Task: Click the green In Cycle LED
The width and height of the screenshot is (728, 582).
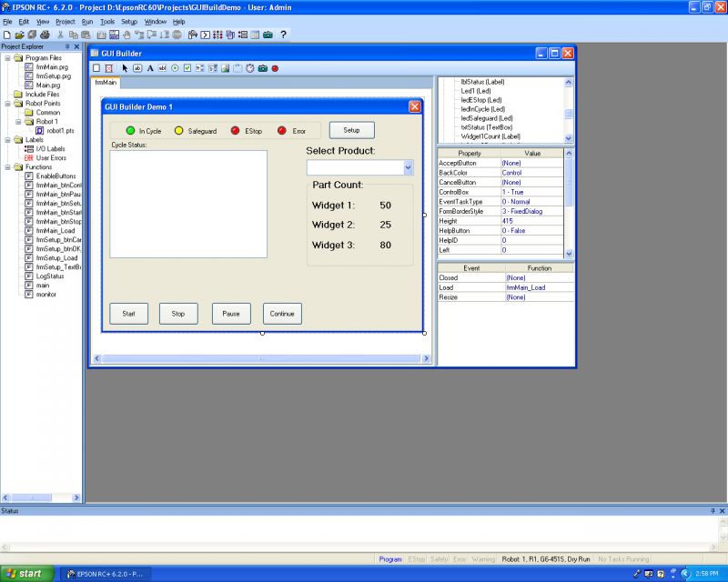Action: point(130,131)
